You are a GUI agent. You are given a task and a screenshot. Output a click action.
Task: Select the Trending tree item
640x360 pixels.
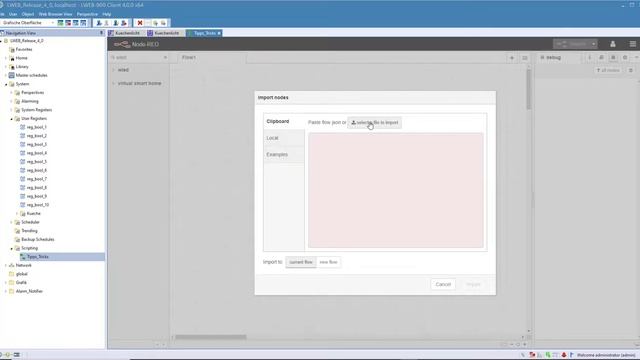point(29,231)
